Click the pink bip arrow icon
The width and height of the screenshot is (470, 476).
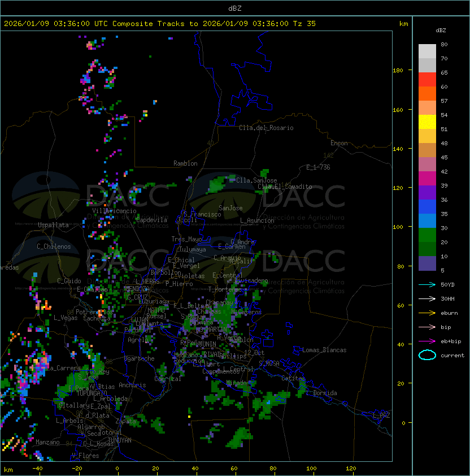[427, 327]
